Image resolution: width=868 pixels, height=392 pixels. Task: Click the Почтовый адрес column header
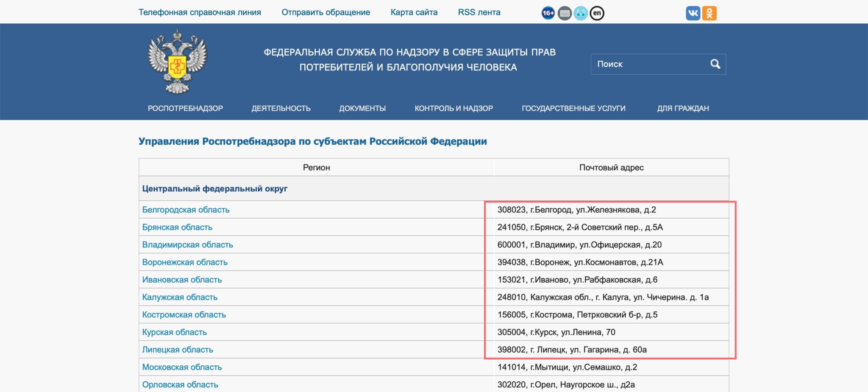[x=611, y=168]
